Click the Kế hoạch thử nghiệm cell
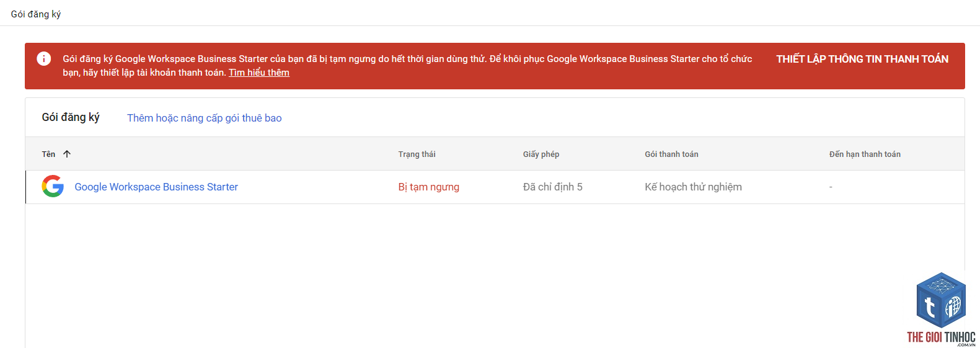The height and width of the screenshot is (348, 980). 693,187
